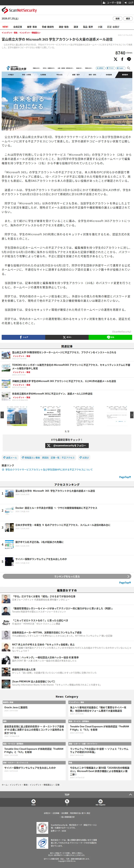
Task: Open Oracle Java に脆弱性 news item
Action: (16, 708)
